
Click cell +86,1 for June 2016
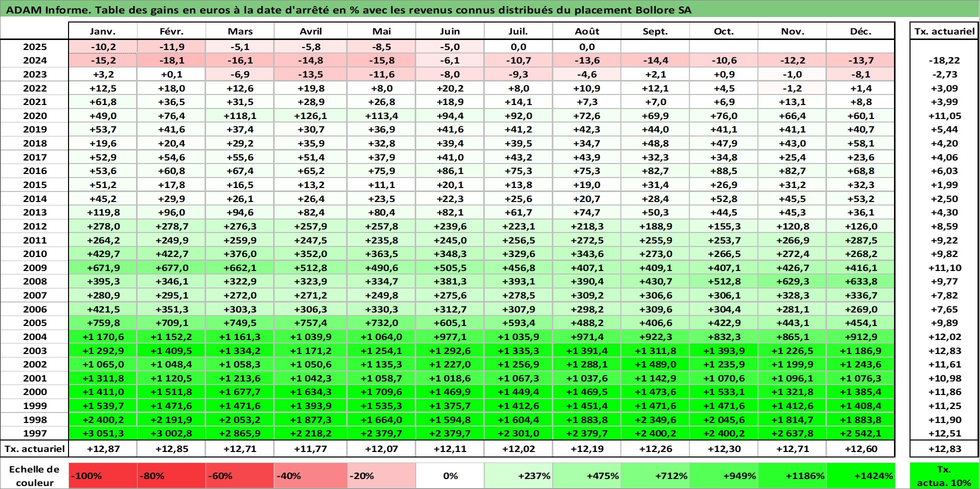[x=450, y=171]
